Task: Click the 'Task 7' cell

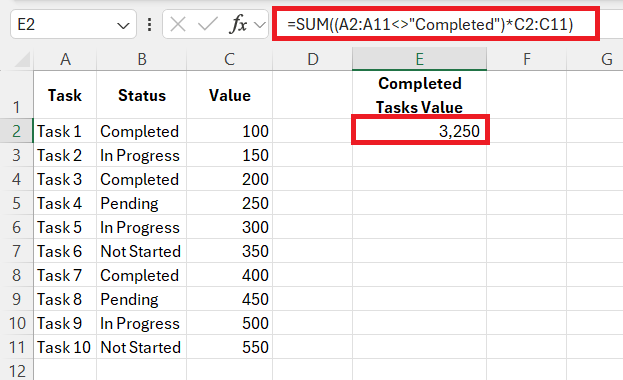Action: click(x=65, y=275)
